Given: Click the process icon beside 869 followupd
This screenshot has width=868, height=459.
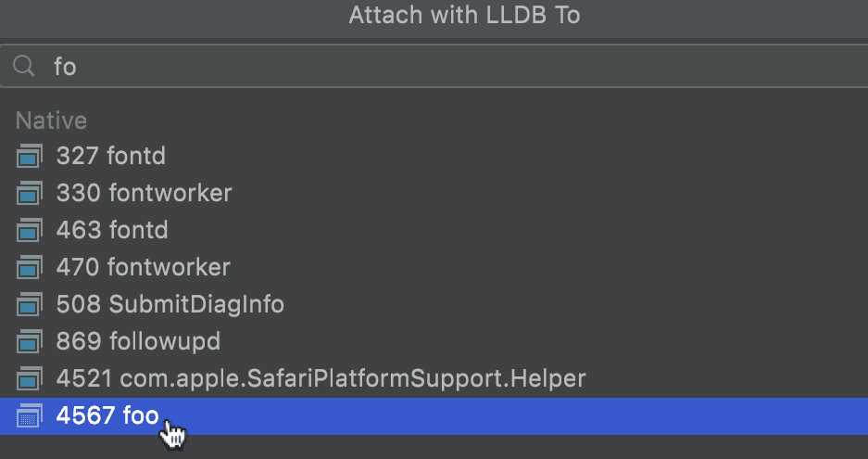Looking at the screenshot, I should 30,342.
